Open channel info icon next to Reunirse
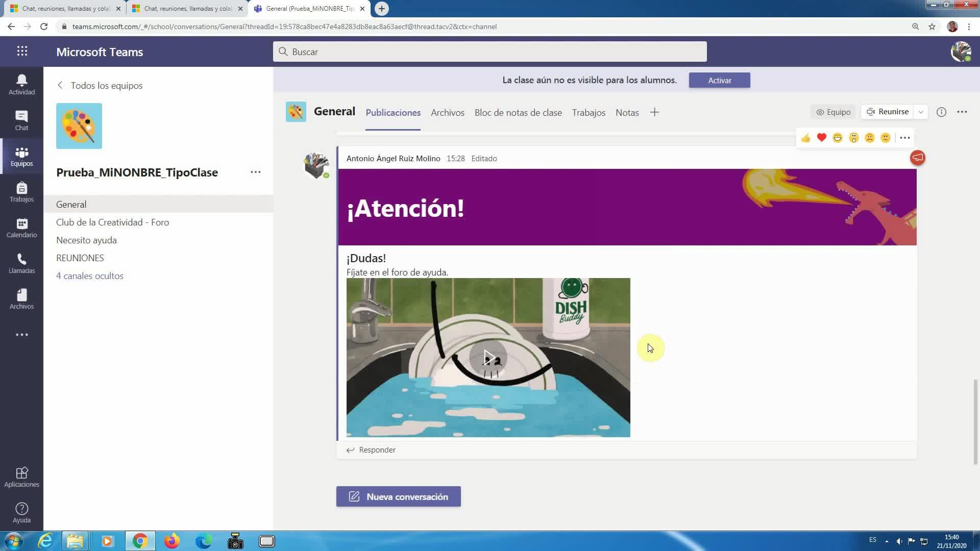Viewport: 980px width, 551px height. click(941, 112)
